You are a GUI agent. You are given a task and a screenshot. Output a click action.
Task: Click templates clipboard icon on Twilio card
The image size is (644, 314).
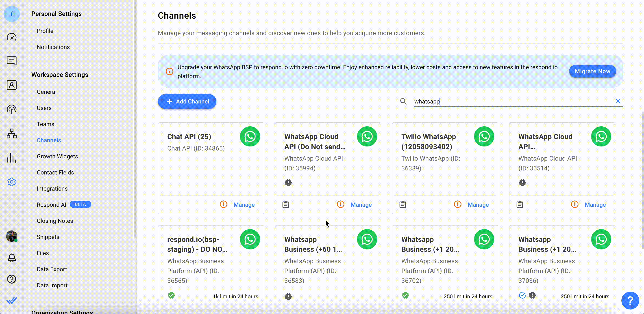(x=402, y=204)
